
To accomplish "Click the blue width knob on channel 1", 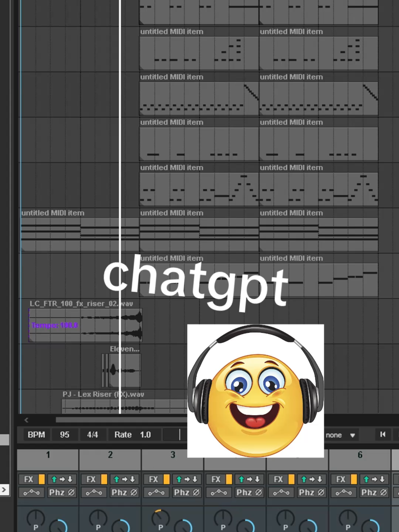I will [59, 526].
